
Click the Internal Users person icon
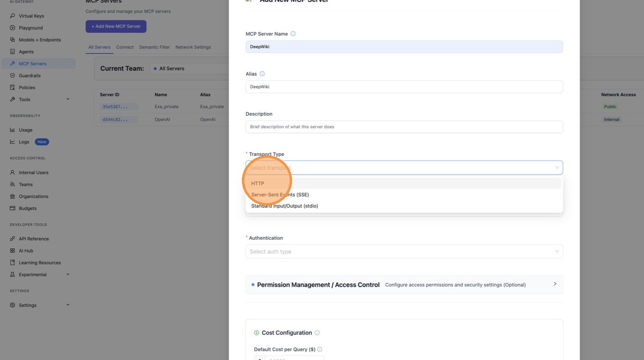click(13, 172)
